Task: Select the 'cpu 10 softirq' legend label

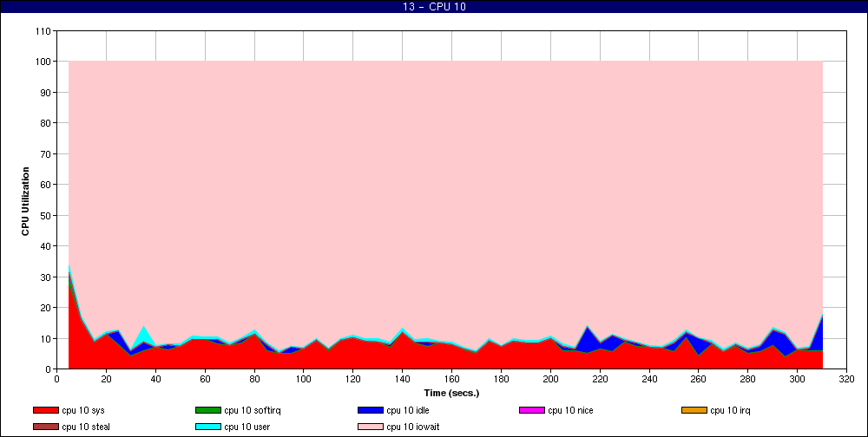Action: coord(253,411)
